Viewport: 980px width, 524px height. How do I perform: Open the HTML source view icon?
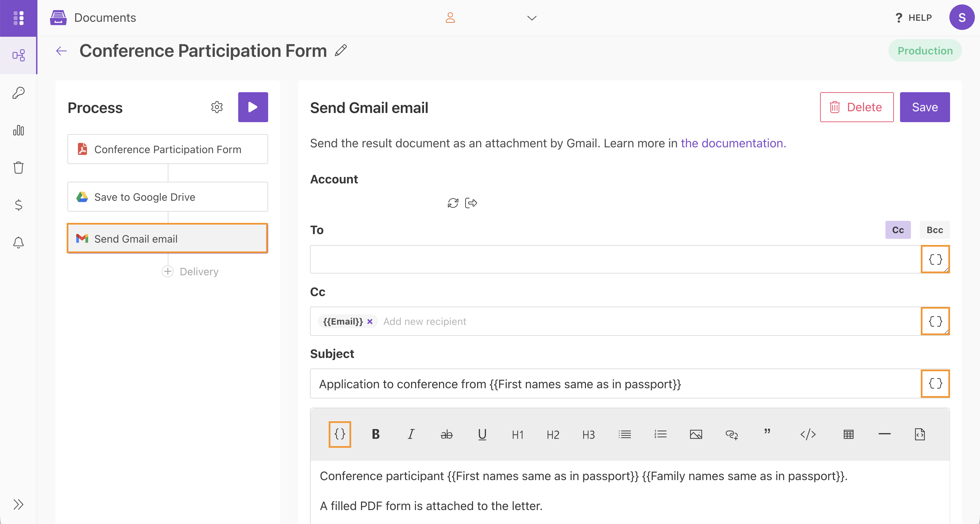[919, 434]
